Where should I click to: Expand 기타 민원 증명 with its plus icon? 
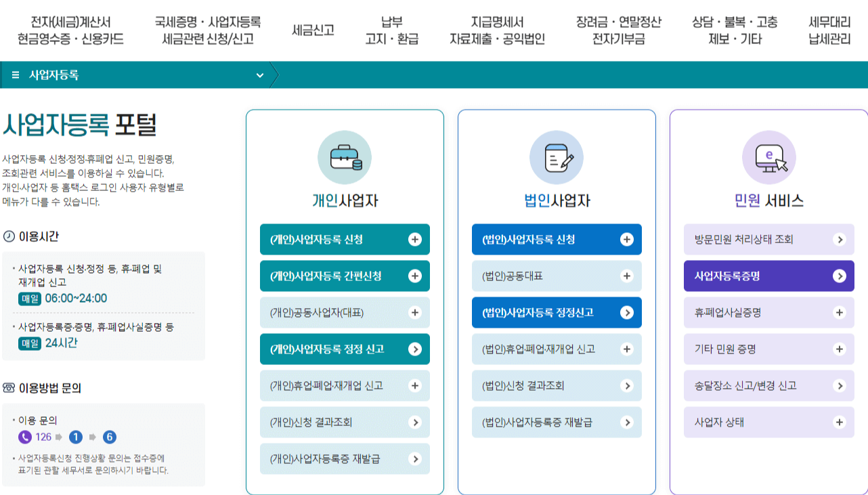tap(840, 349)
